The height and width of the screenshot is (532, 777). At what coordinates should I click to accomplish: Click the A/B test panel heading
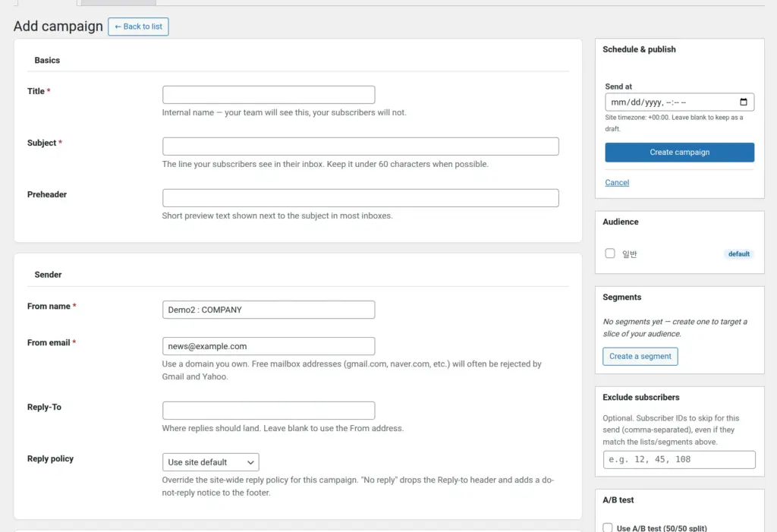coord(618,500)
